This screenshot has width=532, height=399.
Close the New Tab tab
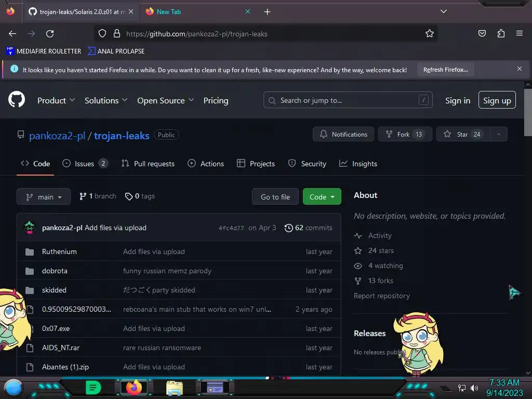248,11
